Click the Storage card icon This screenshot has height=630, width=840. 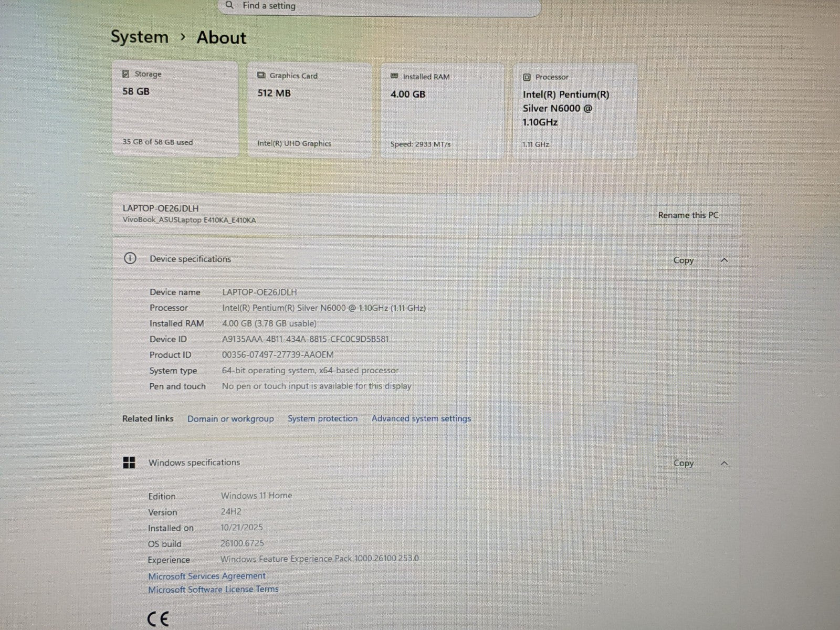click(125, 74)
